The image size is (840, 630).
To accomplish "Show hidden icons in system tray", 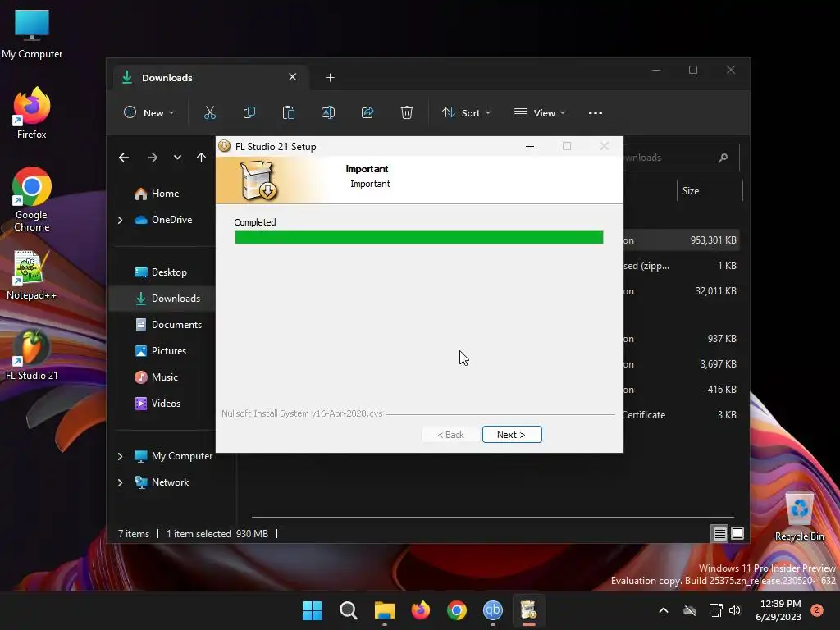I will [x=663, y=610].
